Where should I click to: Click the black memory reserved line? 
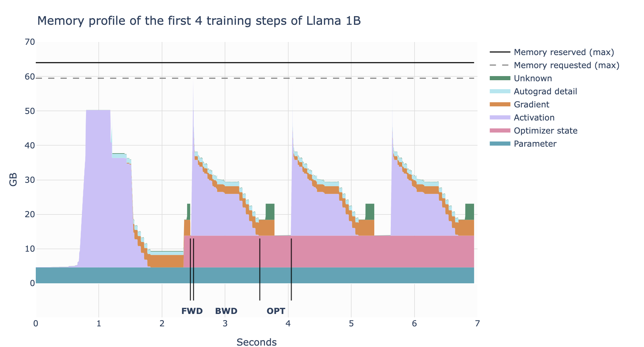(x=255, y=63)
